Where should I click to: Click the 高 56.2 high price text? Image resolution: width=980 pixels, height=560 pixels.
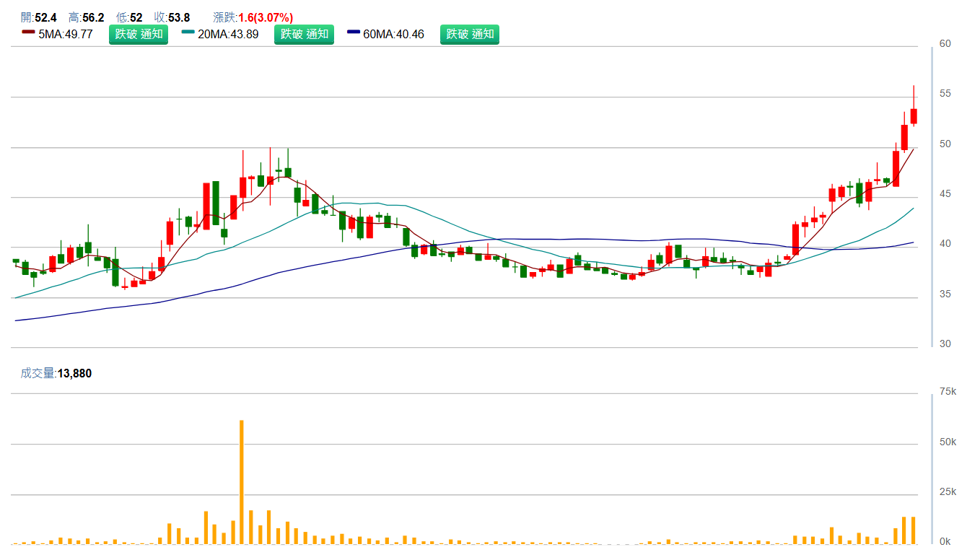[86, 17]
